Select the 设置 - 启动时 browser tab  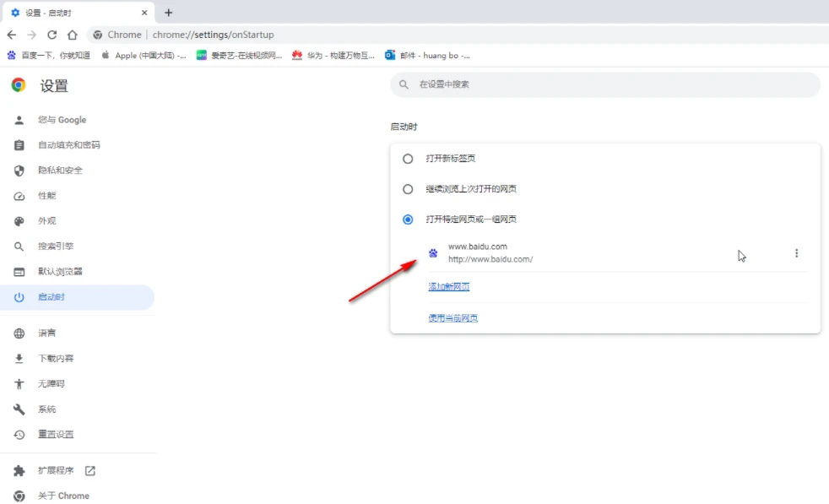point(79,13)
